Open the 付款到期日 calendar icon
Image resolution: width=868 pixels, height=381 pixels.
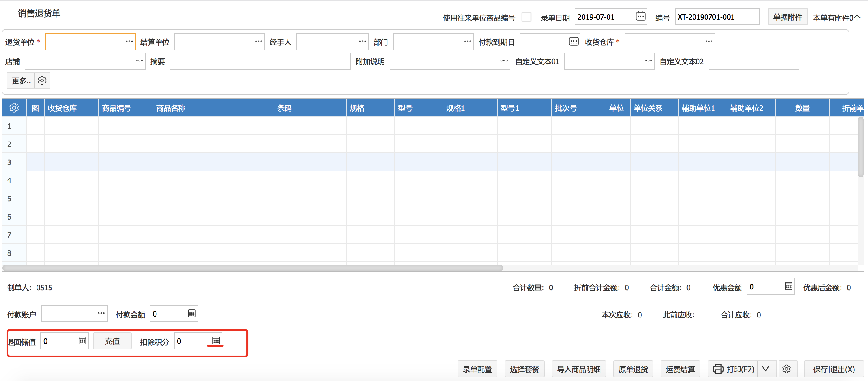point(574,41)
